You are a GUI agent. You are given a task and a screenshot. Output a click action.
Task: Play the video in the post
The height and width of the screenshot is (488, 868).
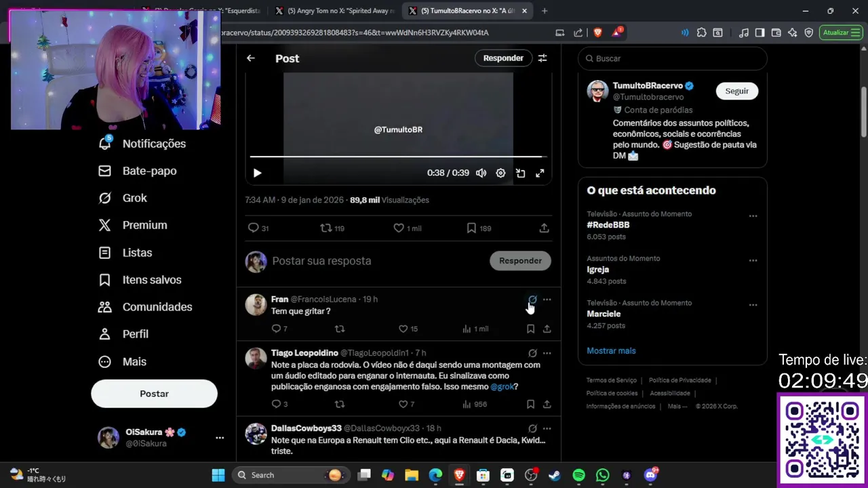(x=257, y=173)
